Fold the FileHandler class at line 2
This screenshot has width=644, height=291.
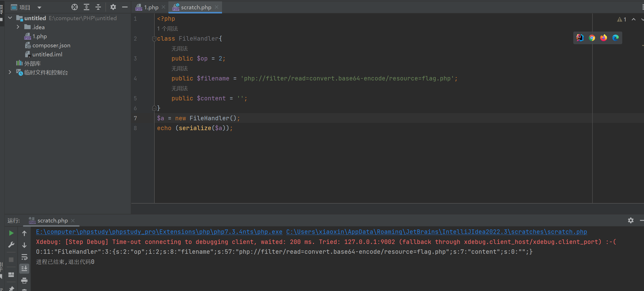154,39
